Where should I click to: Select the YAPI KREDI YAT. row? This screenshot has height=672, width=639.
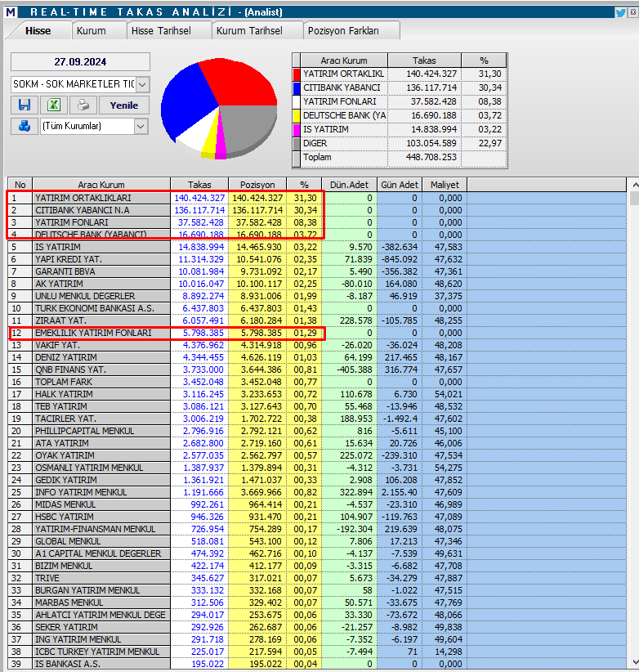(x=317, y=259)
